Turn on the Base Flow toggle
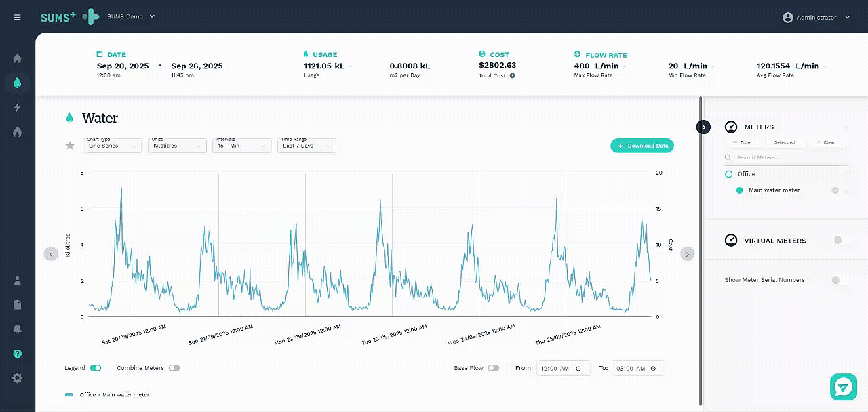This screenshot has height=412, width=868. click(x=493, y=368)
